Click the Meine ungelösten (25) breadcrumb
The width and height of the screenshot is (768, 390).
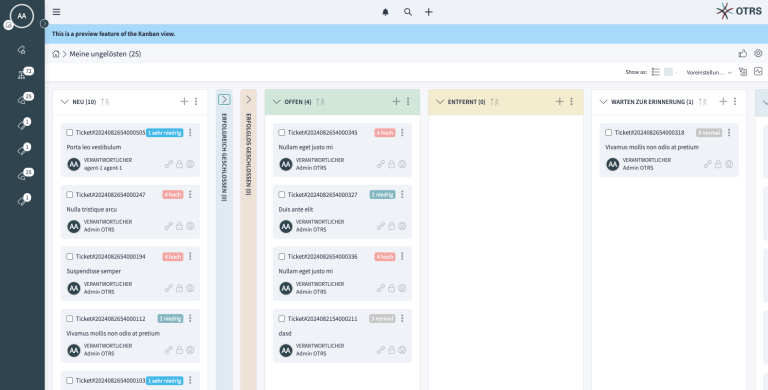[105, 54]
